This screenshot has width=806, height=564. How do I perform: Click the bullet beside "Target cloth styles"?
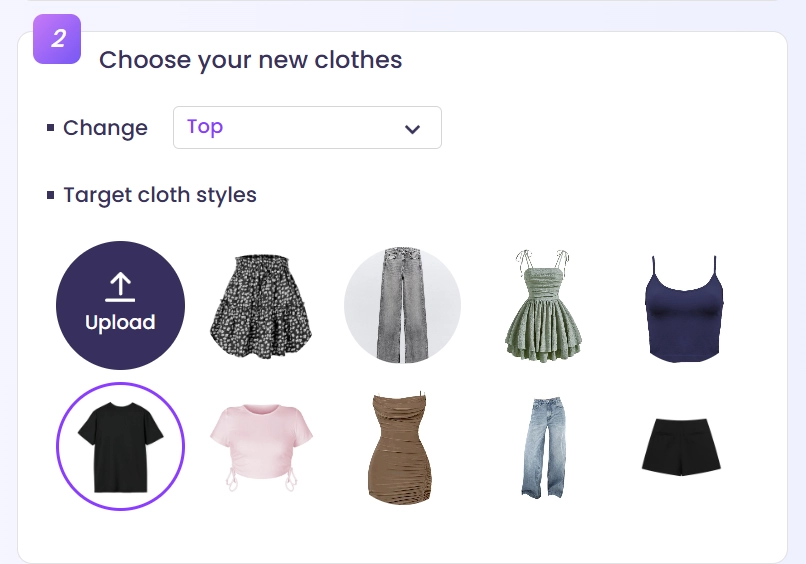50,195
